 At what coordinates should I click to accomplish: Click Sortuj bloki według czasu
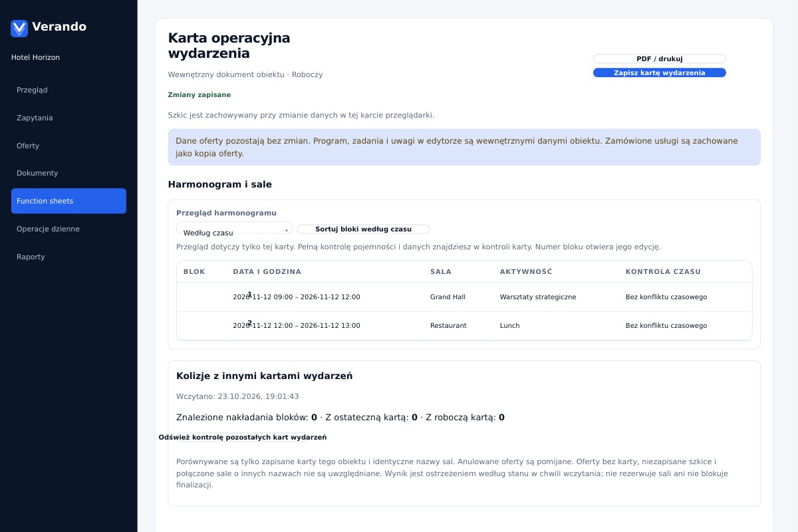[363, 229]
